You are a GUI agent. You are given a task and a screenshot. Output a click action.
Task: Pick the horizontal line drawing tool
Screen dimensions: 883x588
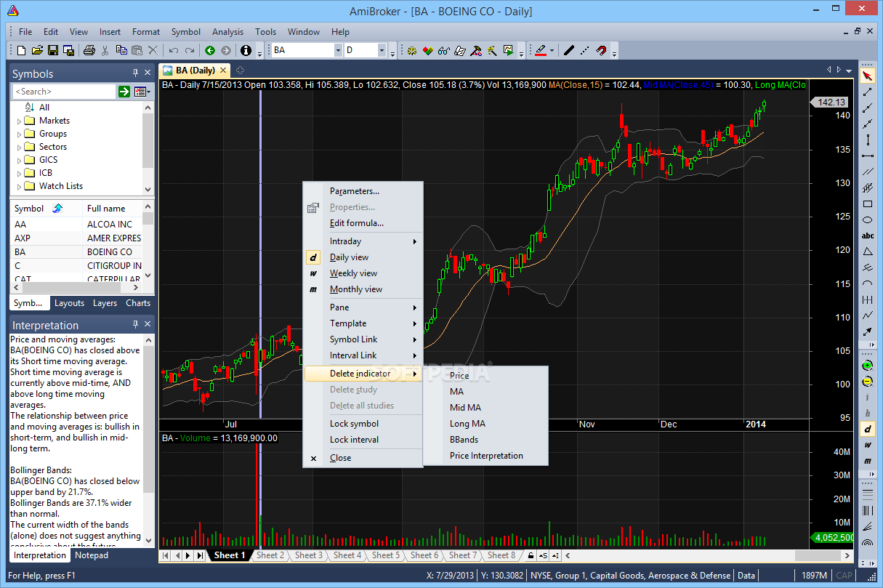(867, 156)
